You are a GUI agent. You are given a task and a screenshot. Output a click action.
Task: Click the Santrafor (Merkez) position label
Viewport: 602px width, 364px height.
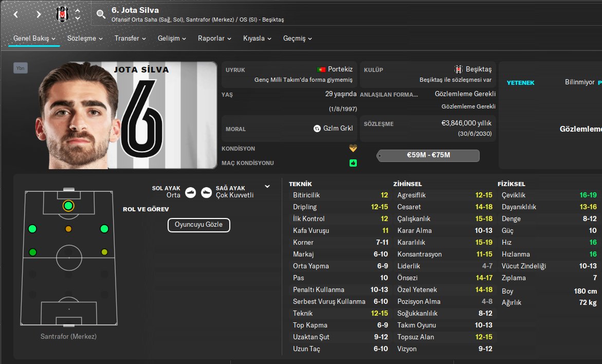[x=68, y=336]
